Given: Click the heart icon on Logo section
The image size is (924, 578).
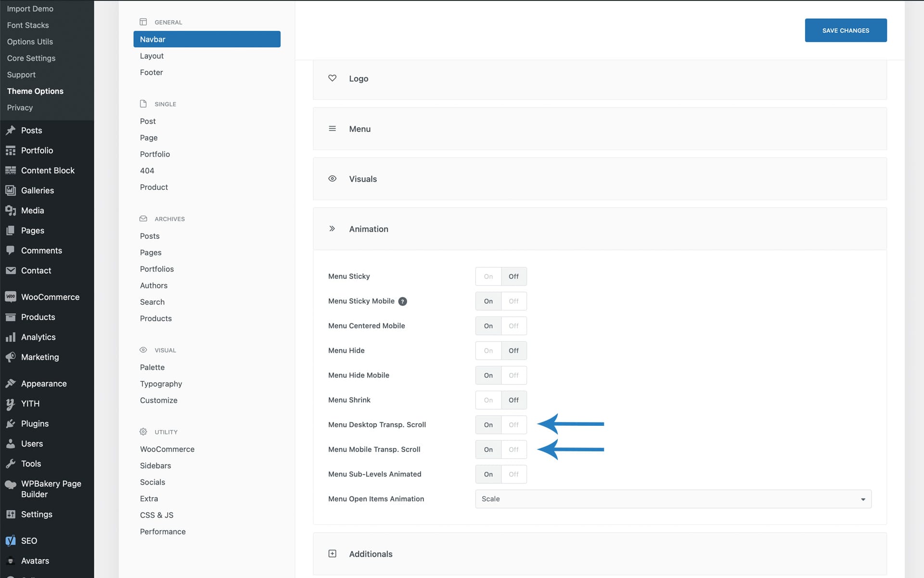Looking at the screenshot, I should (x=332, y=78).
